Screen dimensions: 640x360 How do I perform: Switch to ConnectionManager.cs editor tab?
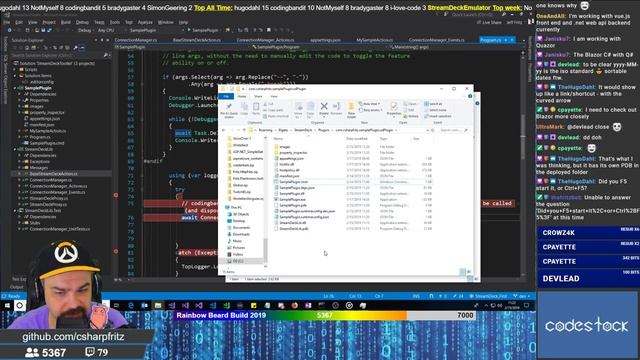tap(136, 40)
